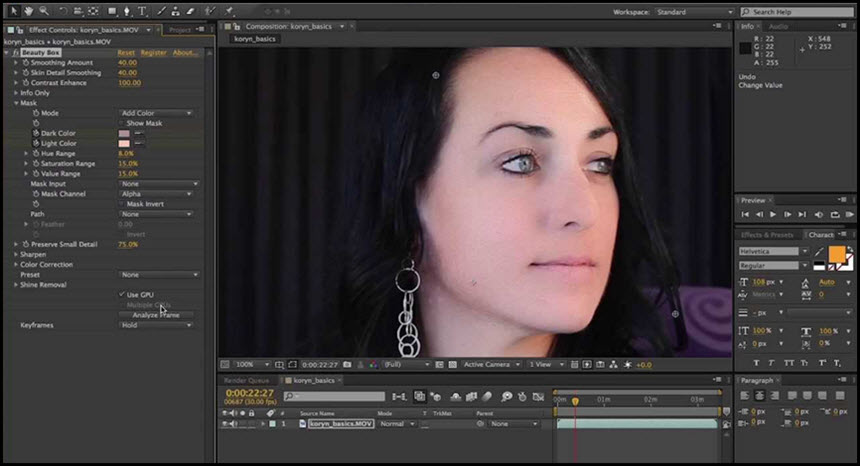Switch to the Effects & Presets tab
The image size is (860, 466).
point(767,235)
